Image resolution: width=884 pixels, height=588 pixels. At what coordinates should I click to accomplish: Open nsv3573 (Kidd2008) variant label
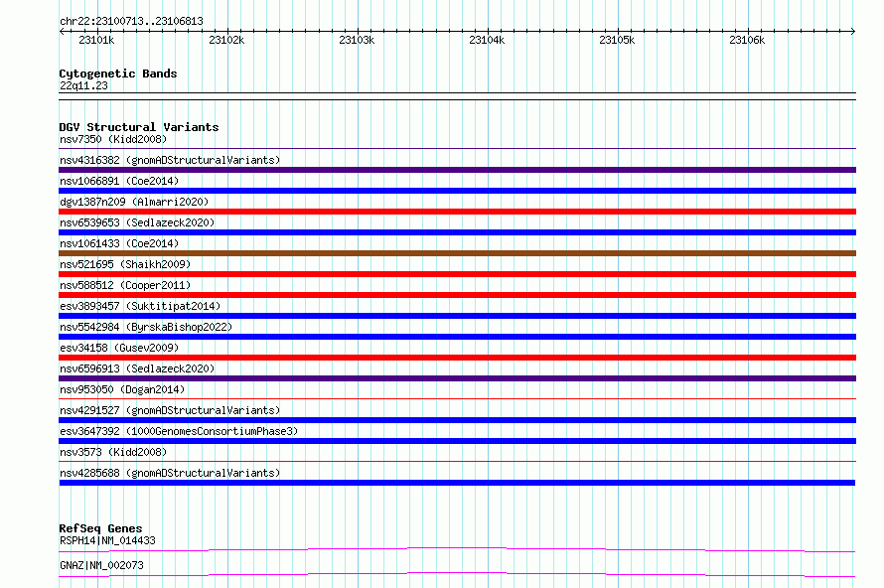tap(113, 452)
